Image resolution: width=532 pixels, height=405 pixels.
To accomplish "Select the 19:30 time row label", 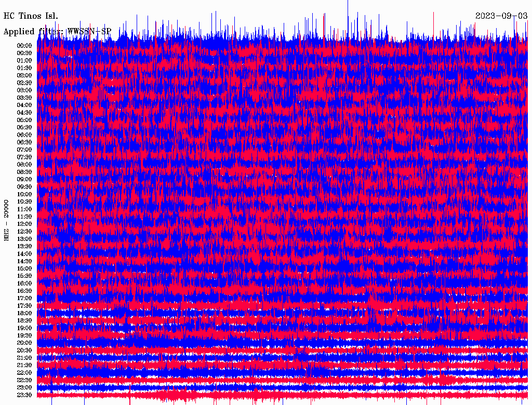I will tap(24, 336).
